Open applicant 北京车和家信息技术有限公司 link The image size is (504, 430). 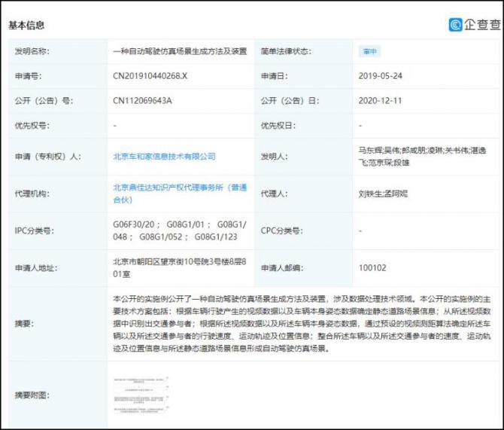pyautogui.click(x=164, y=157)
